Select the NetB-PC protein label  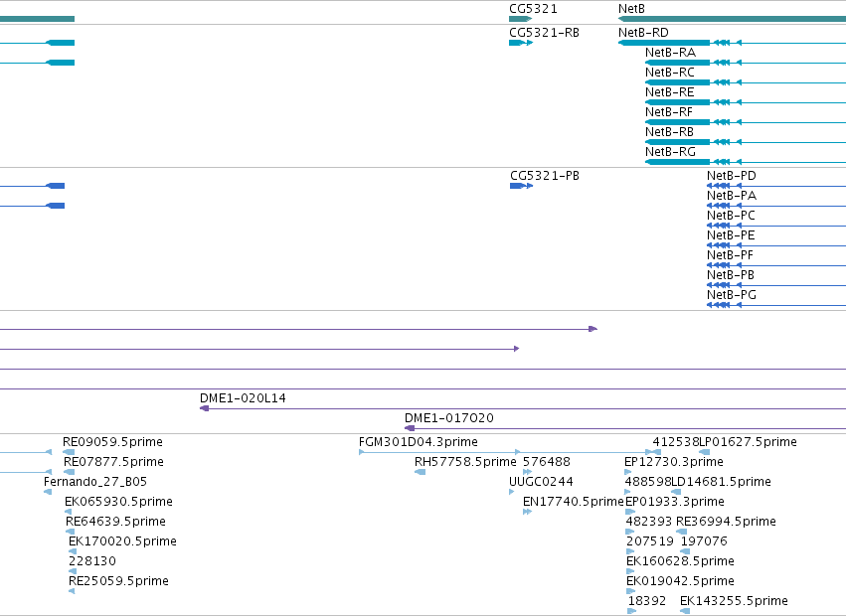click(x=731, y=216)
